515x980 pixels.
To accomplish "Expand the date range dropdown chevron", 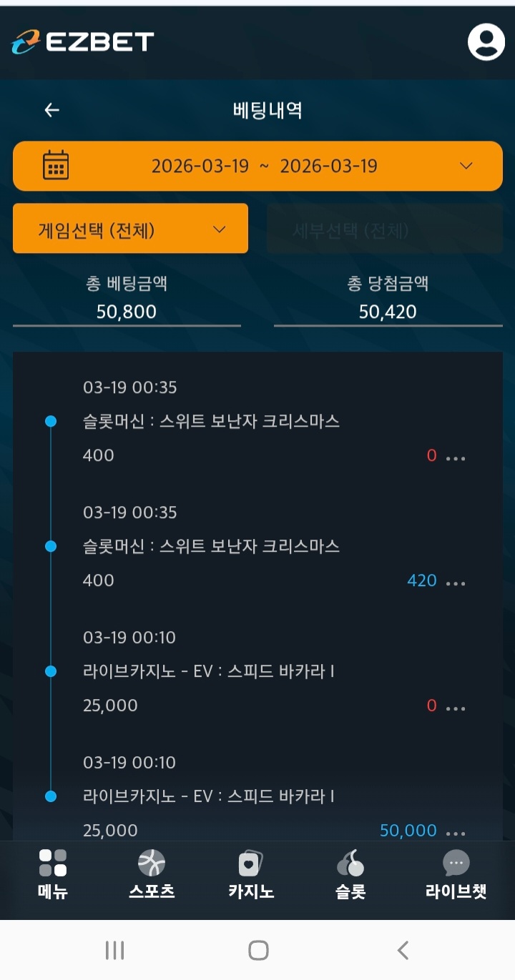I will tap(466, 166).
